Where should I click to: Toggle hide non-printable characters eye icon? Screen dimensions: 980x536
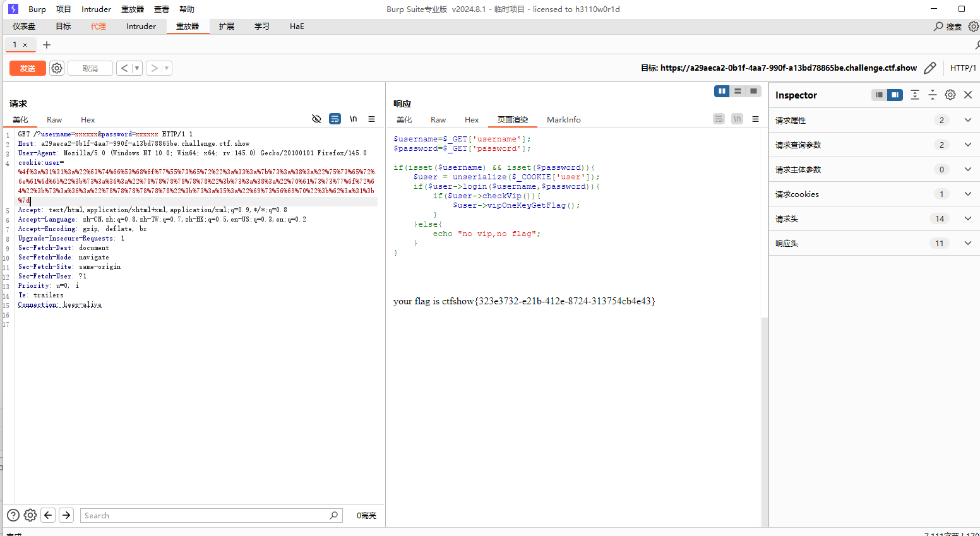[x=317, y=119]
